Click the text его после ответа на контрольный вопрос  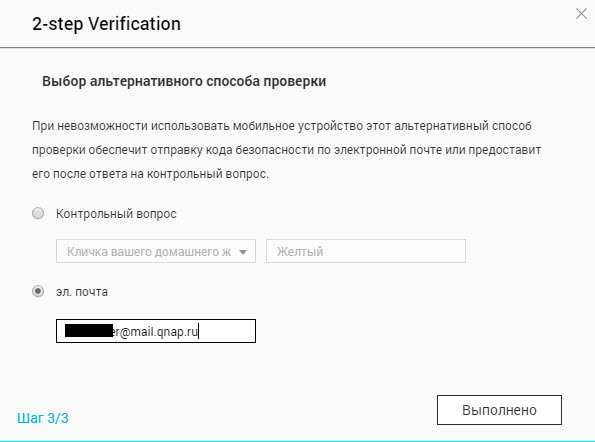[x=150, y=174]
